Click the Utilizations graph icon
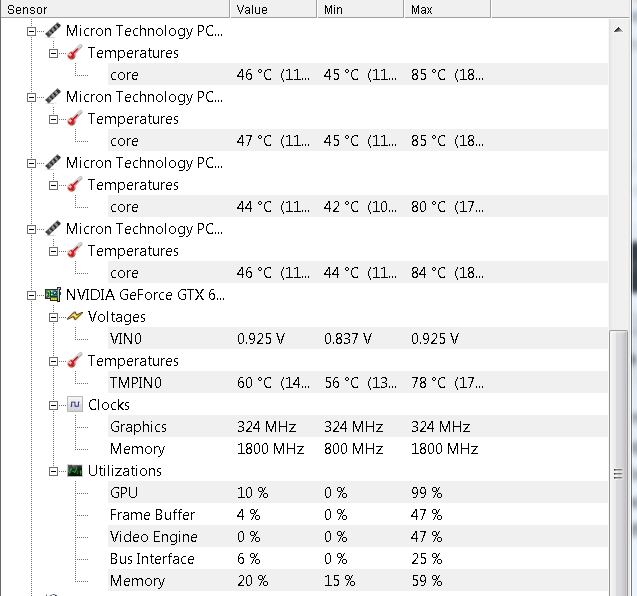 tap(75, 470)
